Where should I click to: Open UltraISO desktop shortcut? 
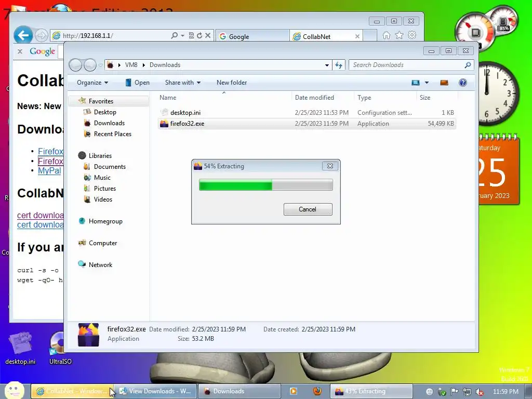[60, 348]
